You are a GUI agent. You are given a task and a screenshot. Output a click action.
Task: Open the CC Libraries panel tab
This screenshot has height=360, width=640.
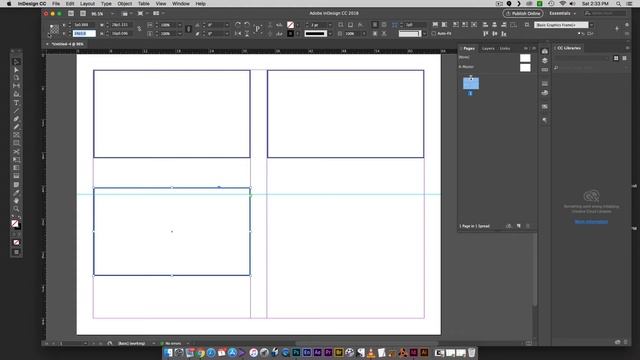pos(569,48)
